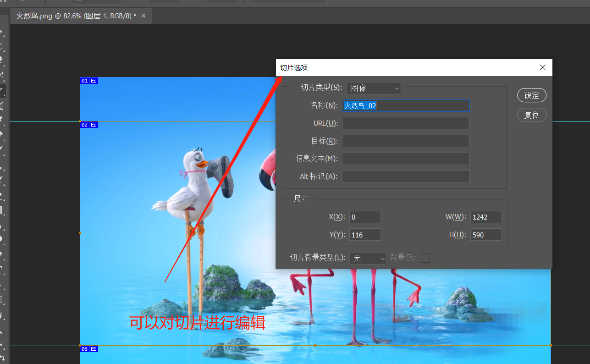This screenshot has height=364, width=590.
Task: Click the slice 02 number badge
Action: tap(84, 125)
